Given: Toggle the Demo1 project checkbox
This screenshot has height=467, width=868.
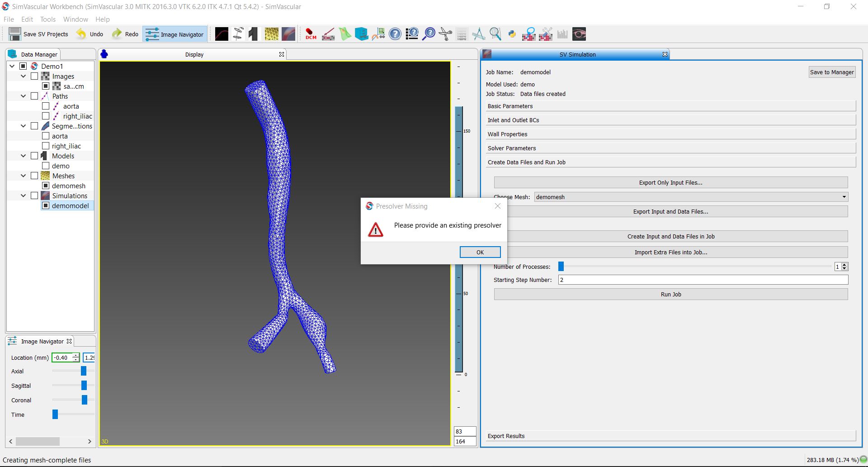Looking at the screenshot, I should click(x=23, y=66).
